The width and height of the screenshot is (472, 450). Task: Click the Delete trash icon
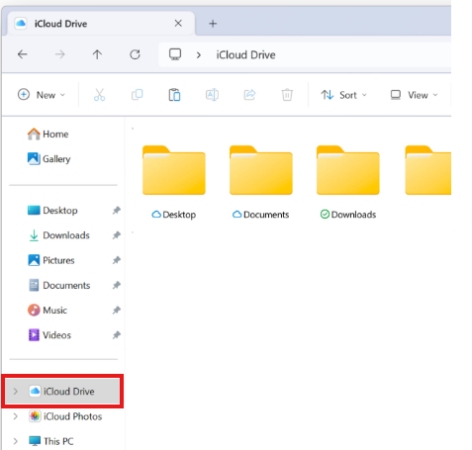pyautogui.click(x=287, y=95)
